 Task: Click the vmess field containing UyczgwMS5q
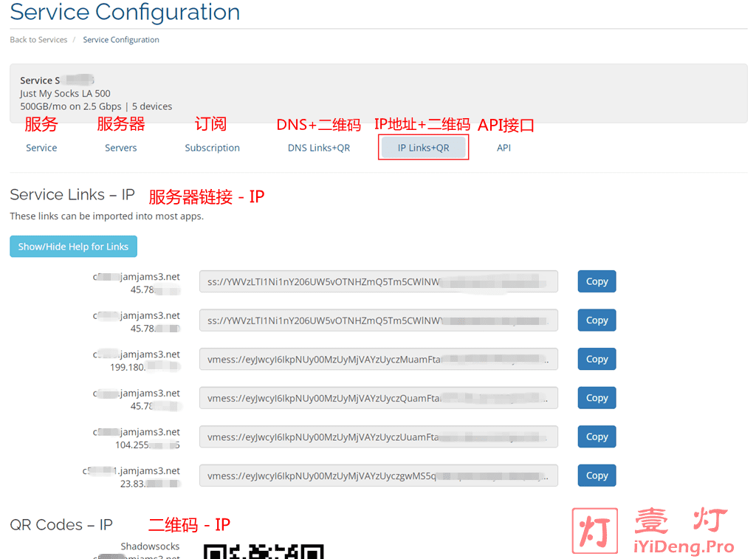pos(379,476)
